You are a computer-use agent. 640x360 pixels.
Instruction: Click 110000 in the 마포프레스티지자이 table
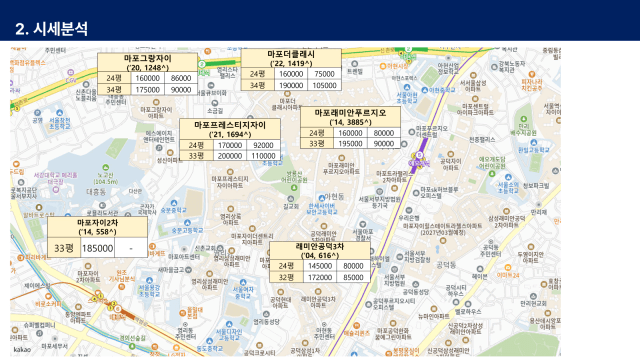click(x=263, y=156)
